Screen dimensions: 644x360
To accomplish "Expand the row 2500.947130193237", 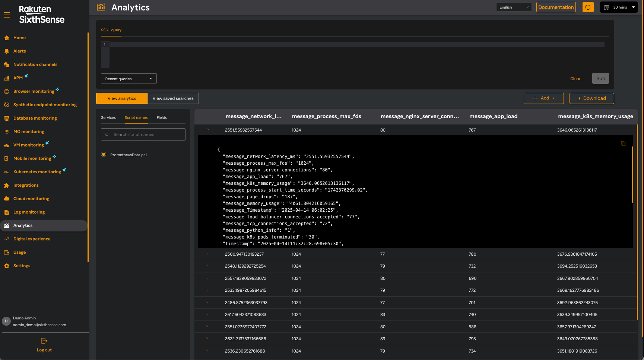I will click(x=207, y=254).
